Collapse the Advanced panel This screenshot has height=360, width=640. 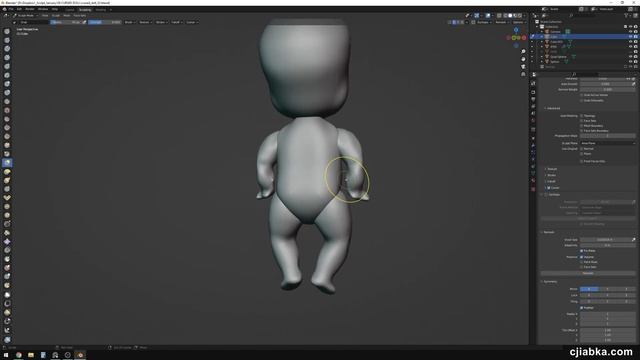coord(552,108)
